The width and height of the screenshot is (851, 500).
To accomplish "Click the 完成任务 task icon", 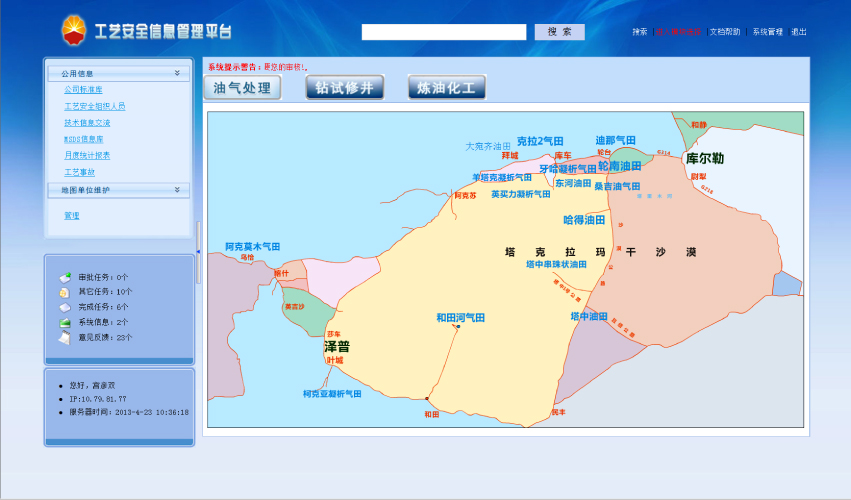I will [64, 307].
